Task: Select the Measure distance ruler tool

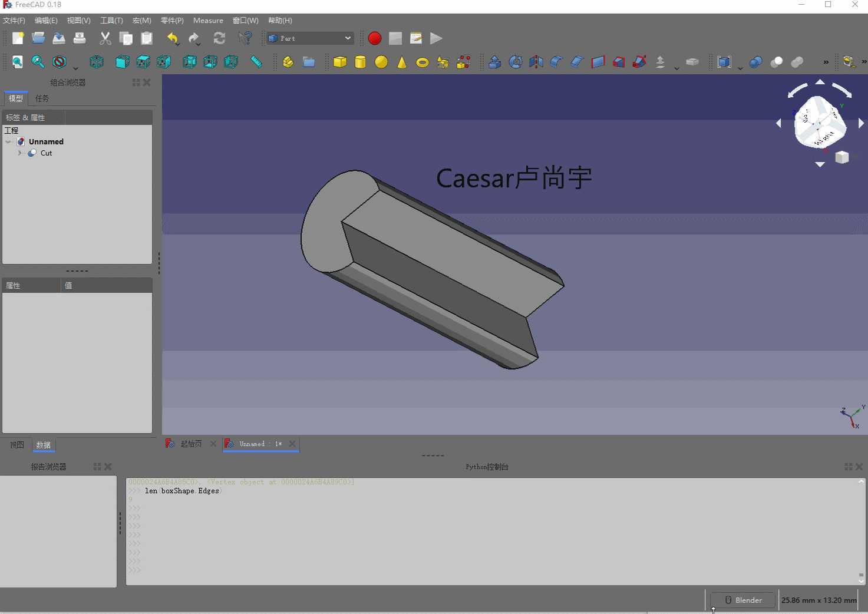Action: 256,62
